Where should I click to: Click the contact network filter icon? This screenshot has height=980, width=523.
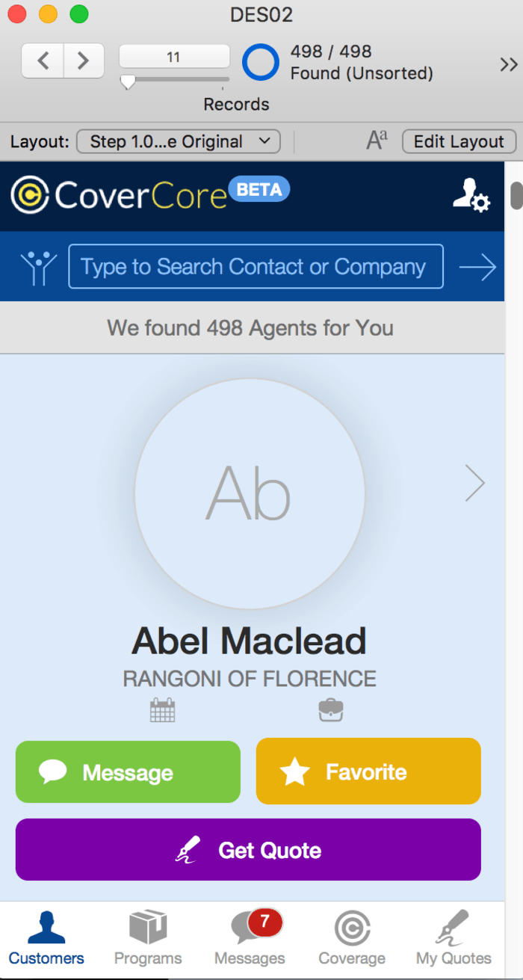pos(39,267)
